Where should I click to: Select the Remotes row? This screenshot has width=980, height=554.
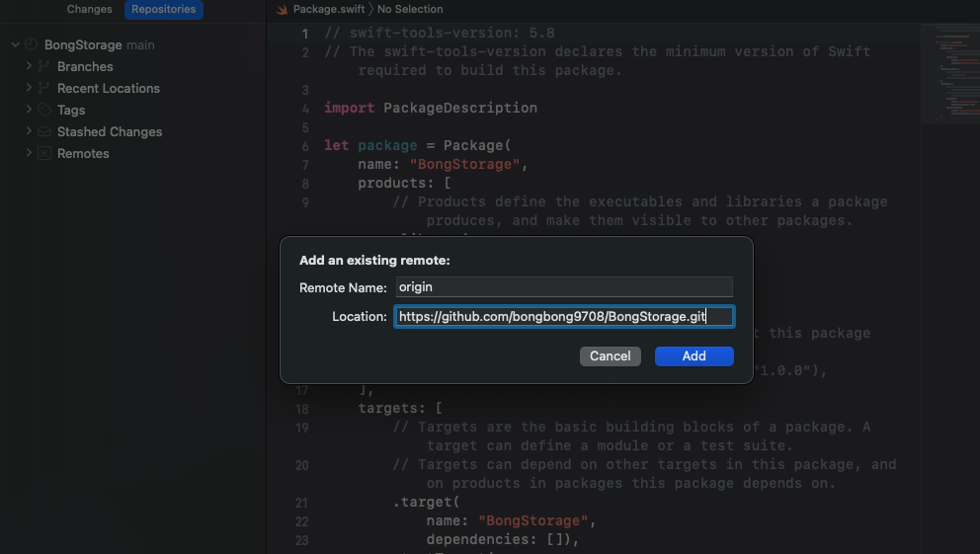tap(133, 154)
